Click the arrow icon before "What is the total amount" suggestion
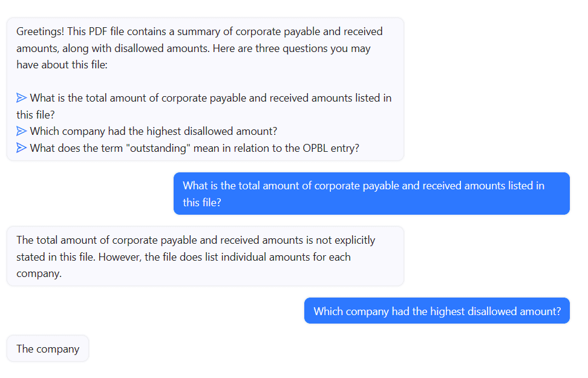This screenshot has width=588, height=378. (x=22, y=98)
